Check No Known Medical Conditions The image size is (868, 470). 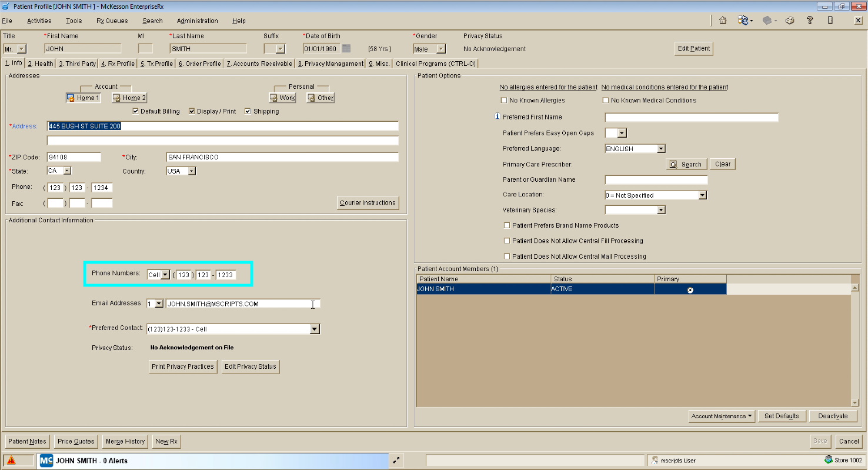(x=606, y=101)
